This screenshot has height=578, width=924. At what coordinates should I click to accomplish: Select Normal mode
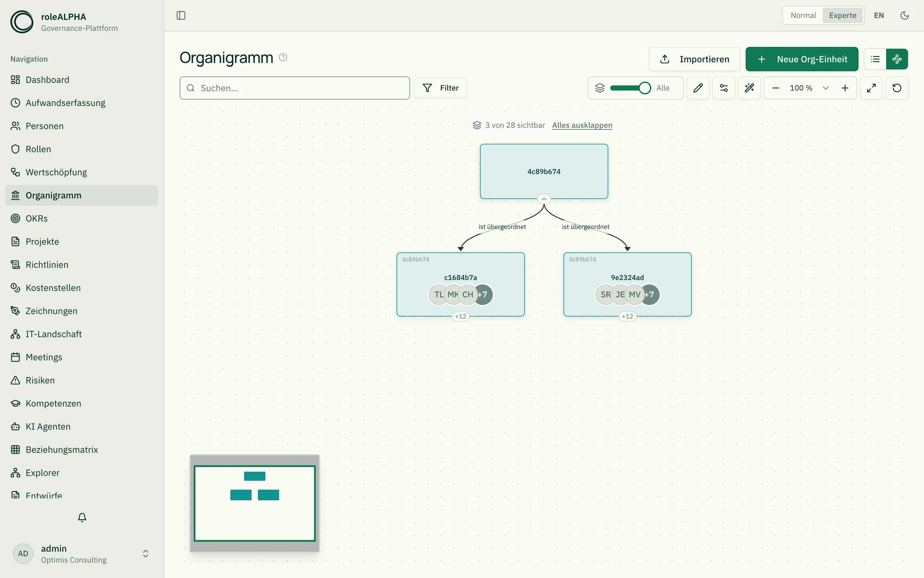803,15
